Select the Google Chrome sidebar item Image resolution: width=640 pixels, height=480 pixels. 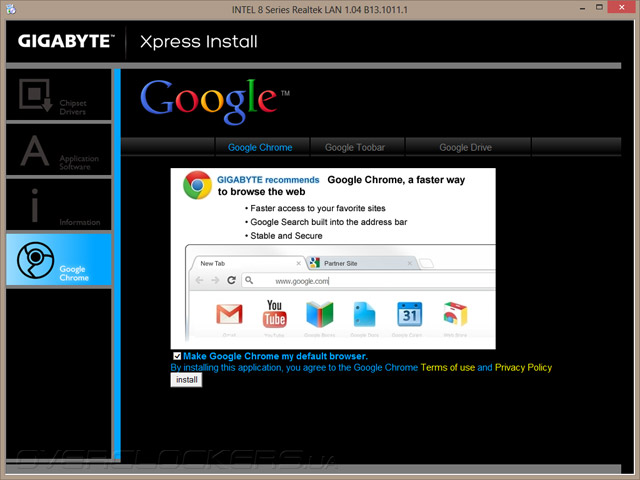(59, 259)
